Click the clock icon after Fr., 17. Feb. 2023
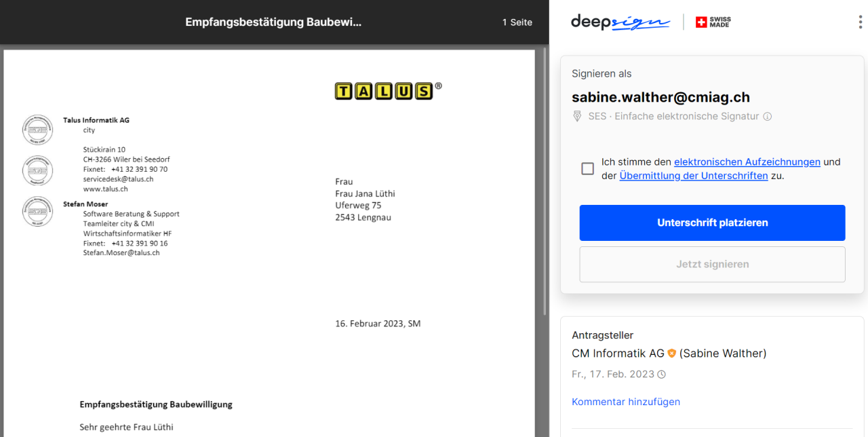The width and height of the screenshot is (868, 437). coord(662,375)
